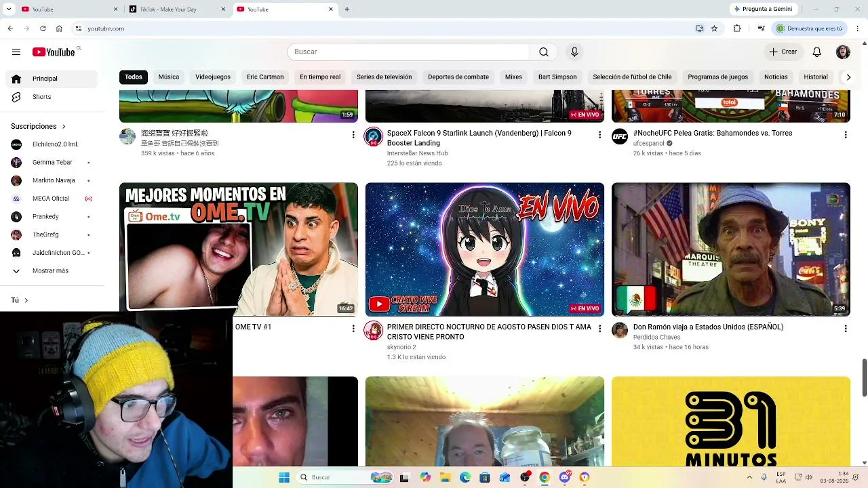The height and width of the screenshot is (488, 868).
Task: Reload the page
Action: pyautogui.click(x=43, y=28)
